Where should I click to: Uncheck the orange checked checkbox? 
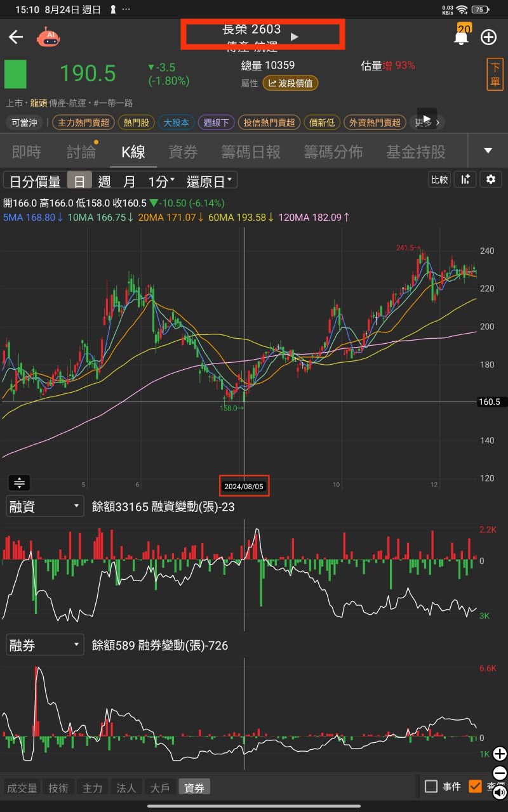[x=475, y=787]
